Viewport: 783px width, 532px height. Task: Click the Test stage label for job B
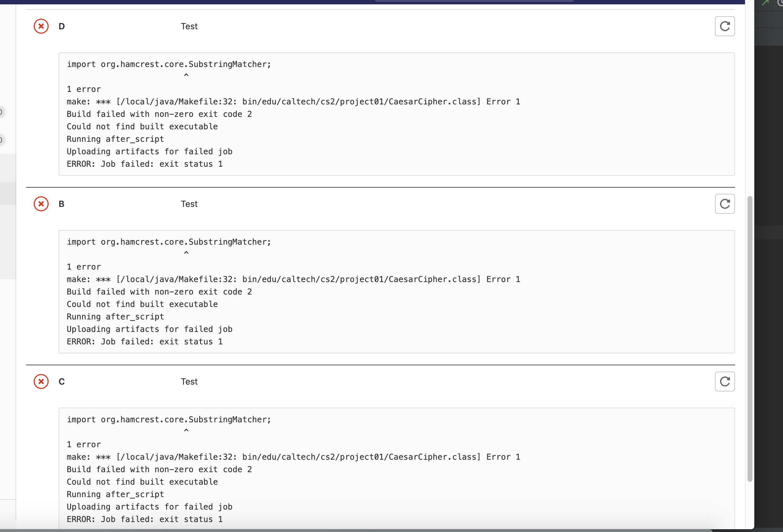point(189,204)
